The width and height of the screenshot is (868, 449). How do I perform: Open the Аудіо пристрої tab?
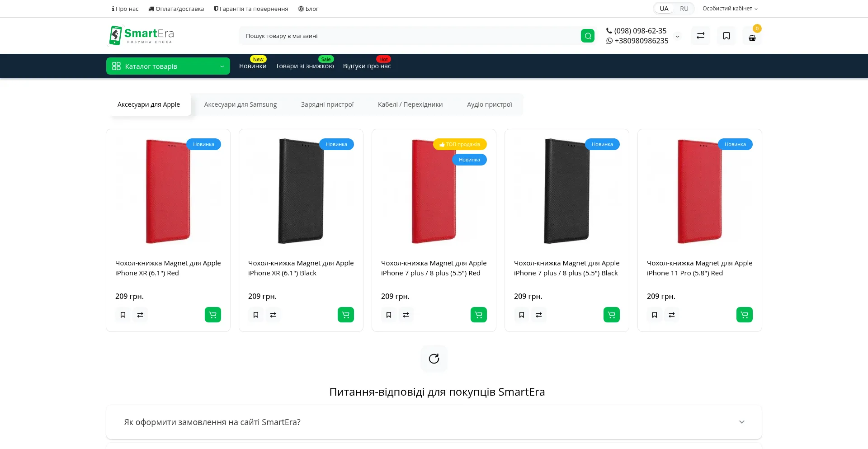[x=490, y=104]
